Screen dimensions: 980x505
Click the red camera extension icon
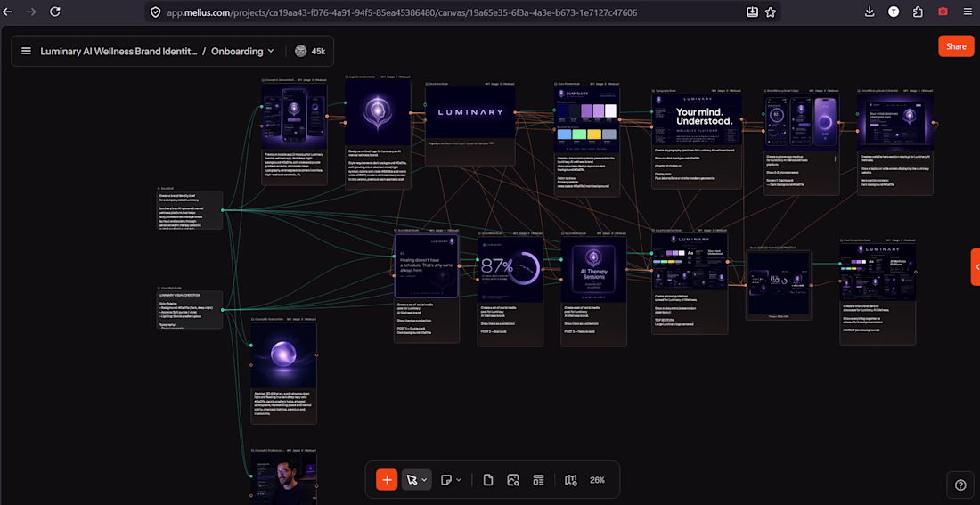(x=943, y=12)
